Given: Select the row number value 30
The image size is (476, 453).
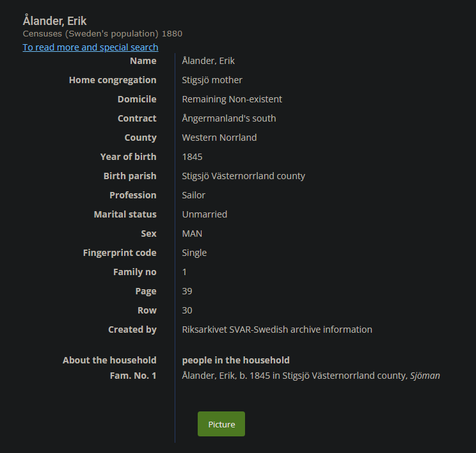Looking at the screenshot, I should 187,310.
